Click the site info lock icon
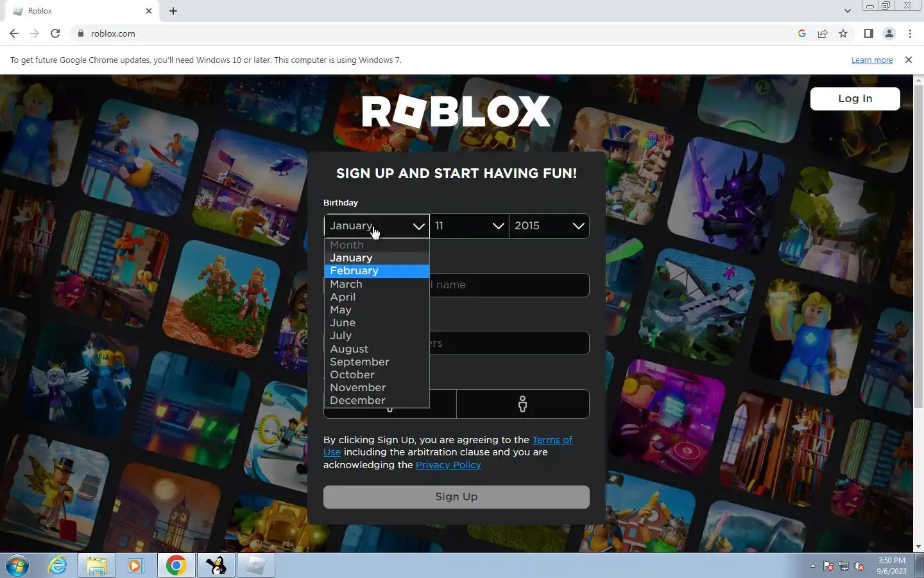This screenshot has width=924, height=578. (x=81, y=33)
